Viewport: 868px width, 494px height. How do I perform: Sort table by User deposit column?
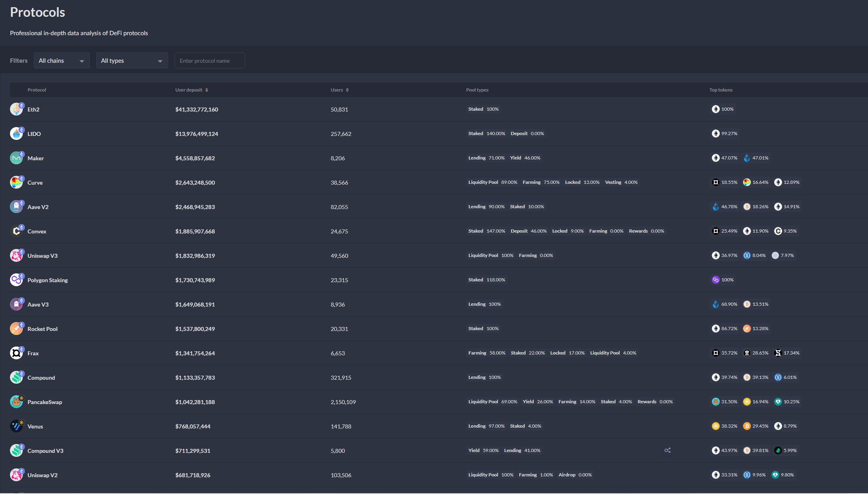[192, 90]
